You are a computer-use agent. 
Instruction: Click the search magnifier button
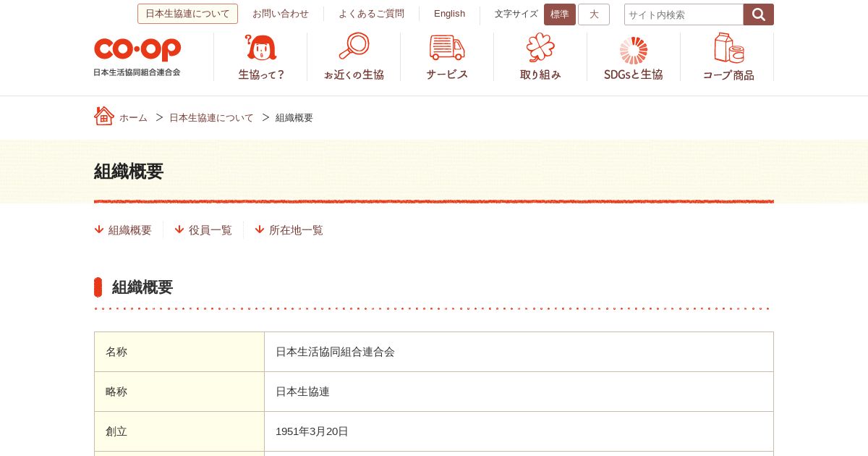(x=759, y=14)
